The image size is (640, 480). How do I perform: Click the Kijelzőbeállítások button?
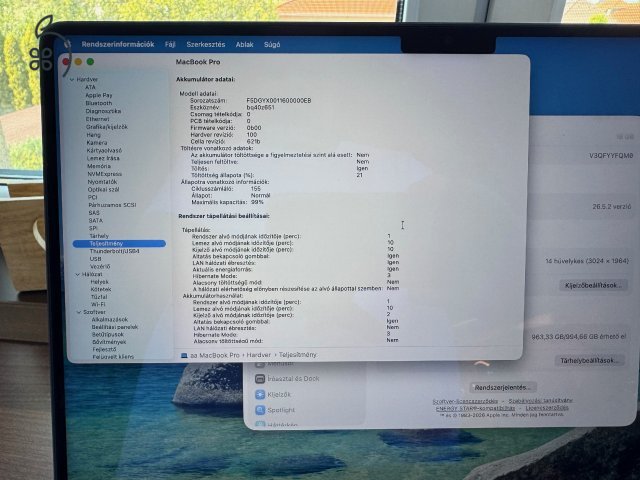tap(593, 285)
